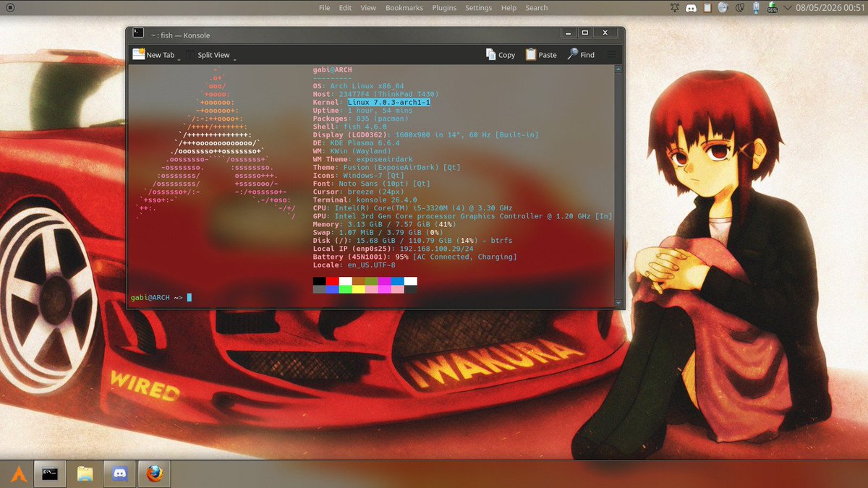
Task: Open the Konsole hamburger menu
Action: 611,55
